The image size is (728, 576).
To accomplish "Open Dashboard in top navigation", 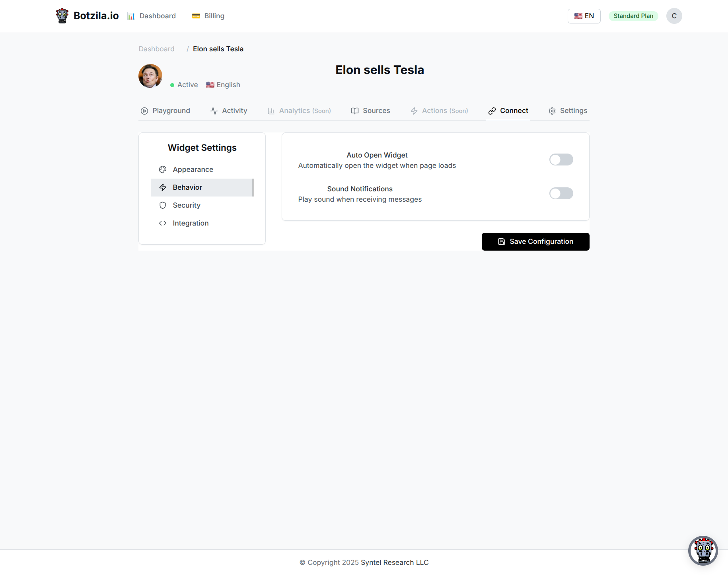I will [x=151, y=16].
